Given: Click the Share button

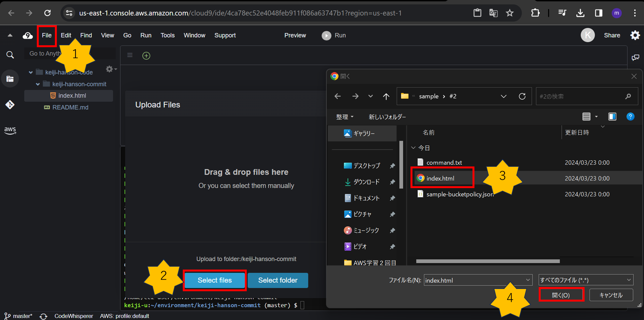Looking at the screenshot, I should (612, 35).
